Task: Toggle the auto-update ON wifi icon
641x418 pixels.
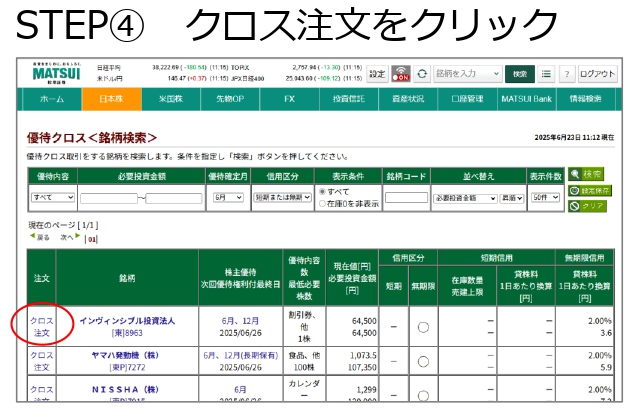Action: point(401,74)
